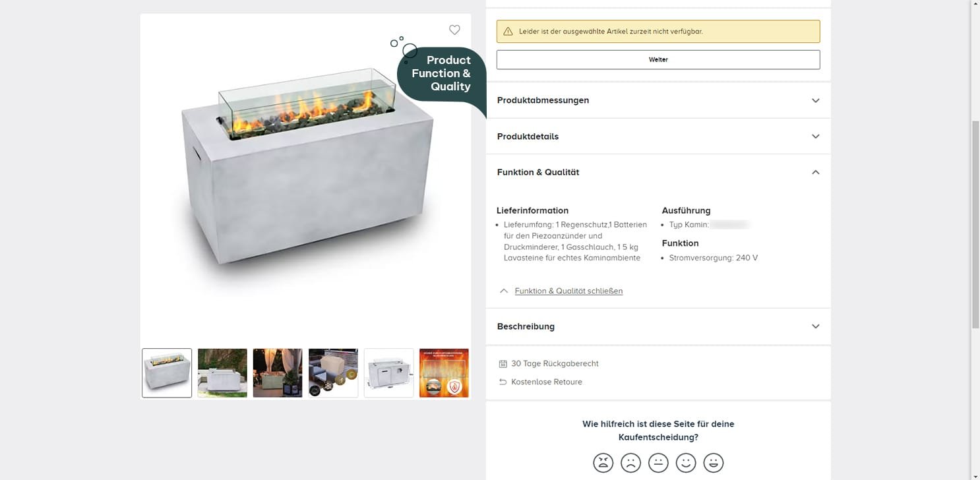Screen dimensions: 980x480
Task: Collapse the Funktion & Qualität section
Action: [x=658, y=172]
